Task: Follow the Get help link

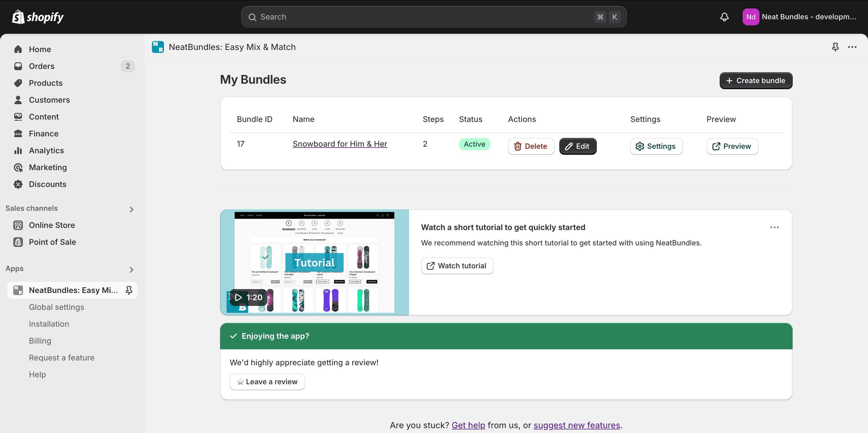Action: click(x=468, y=425)
